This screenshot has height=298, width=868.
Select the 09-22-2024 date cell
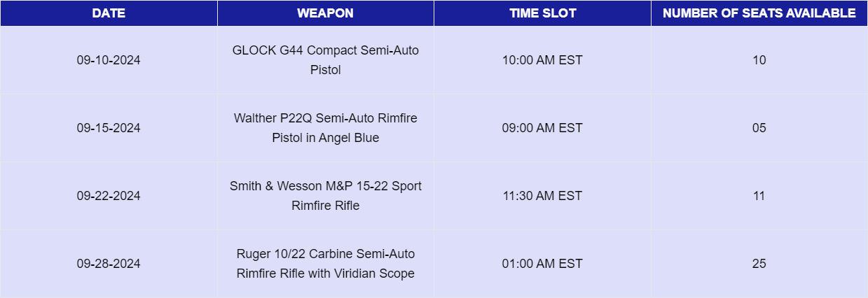coord(109,196)
